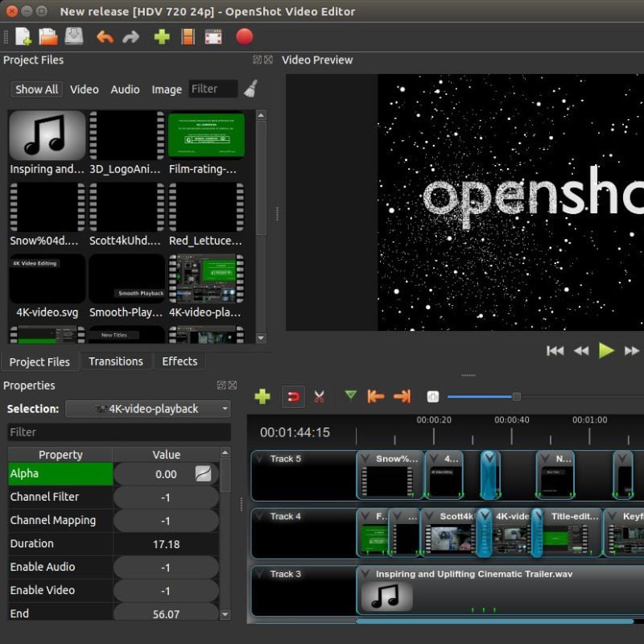Rewind the video preview

tap(581, 351)
